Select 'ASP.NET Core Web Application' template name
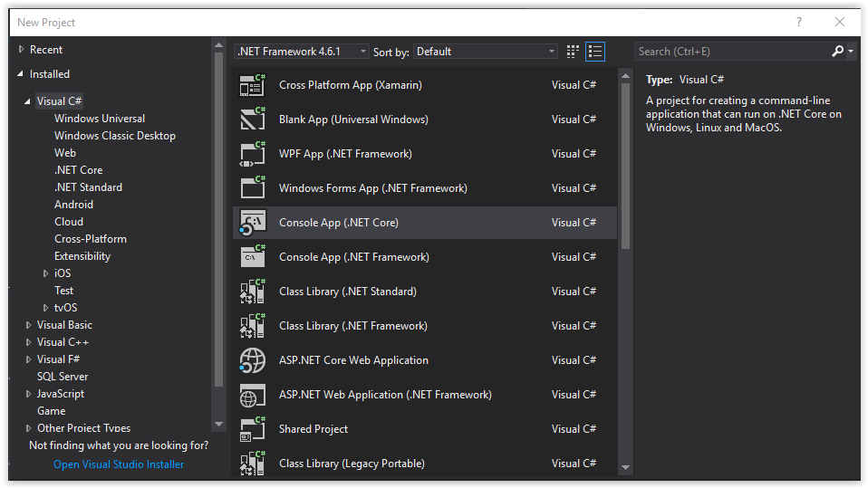Image resolution: width=868 pixels, height=488 pixels. 353,360
